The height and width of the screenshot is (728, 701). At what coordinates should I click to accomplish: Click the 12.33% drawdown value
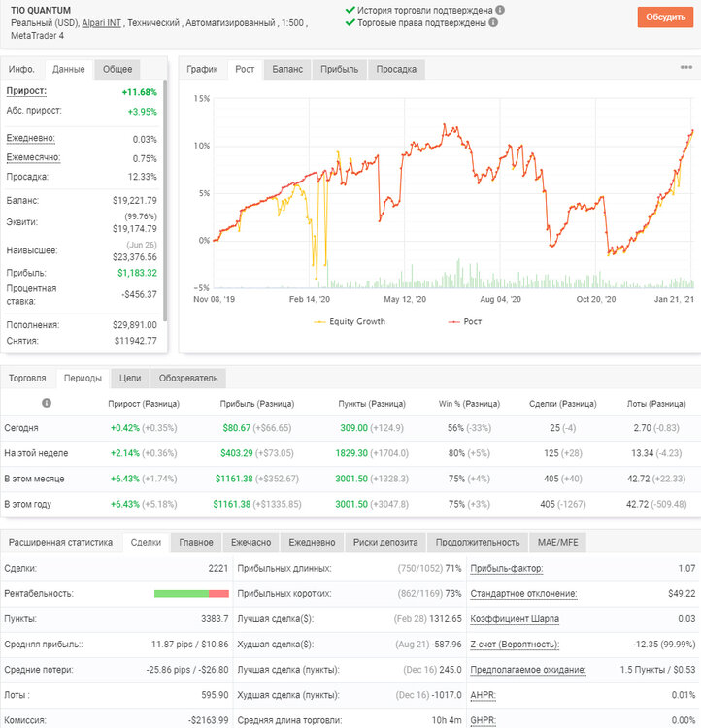(x=142, y=177)
